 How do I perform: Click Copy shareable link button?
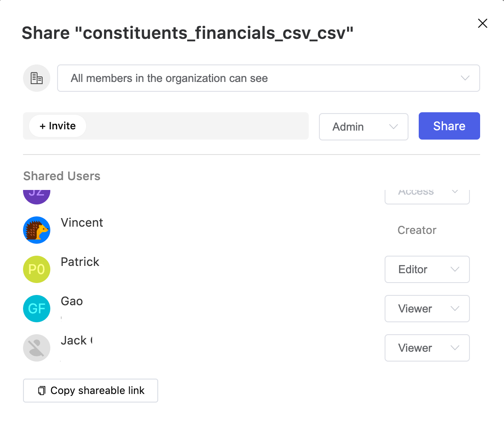pos(90,391)
